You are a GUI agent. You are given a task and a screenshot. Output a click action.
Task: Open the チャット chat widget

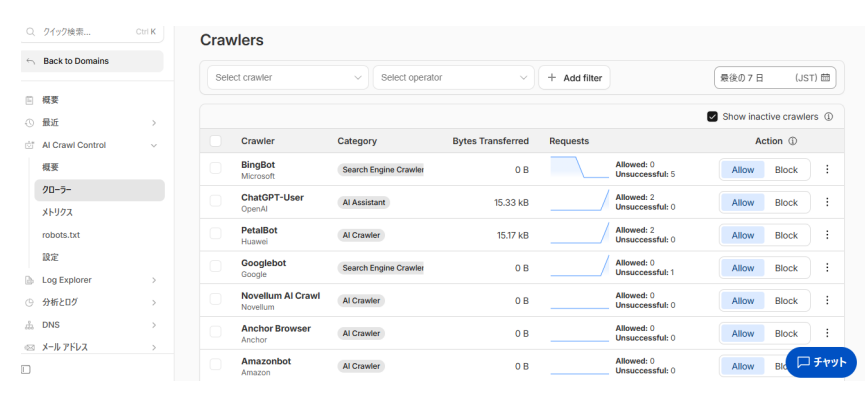pos(821,362)
